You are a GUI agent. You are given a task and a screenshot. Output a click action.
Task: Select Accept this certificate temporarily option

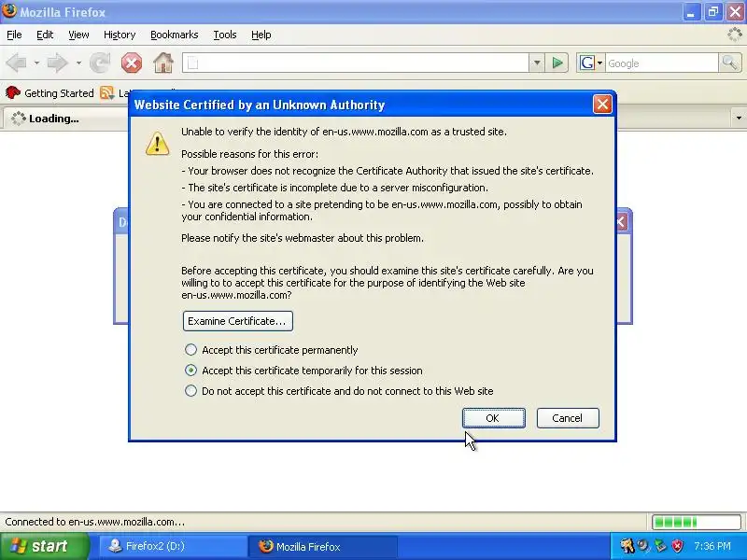(x=190, y=371)
